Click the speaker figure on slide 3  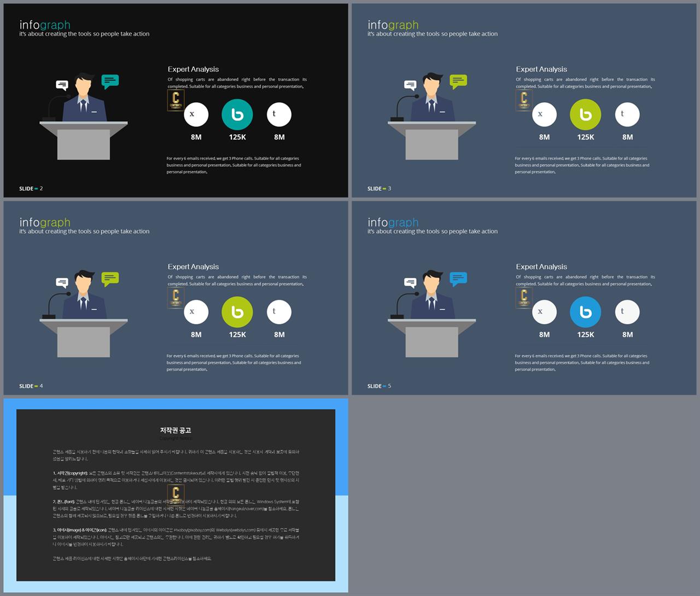pyautogui.click(x=432, y=98)
